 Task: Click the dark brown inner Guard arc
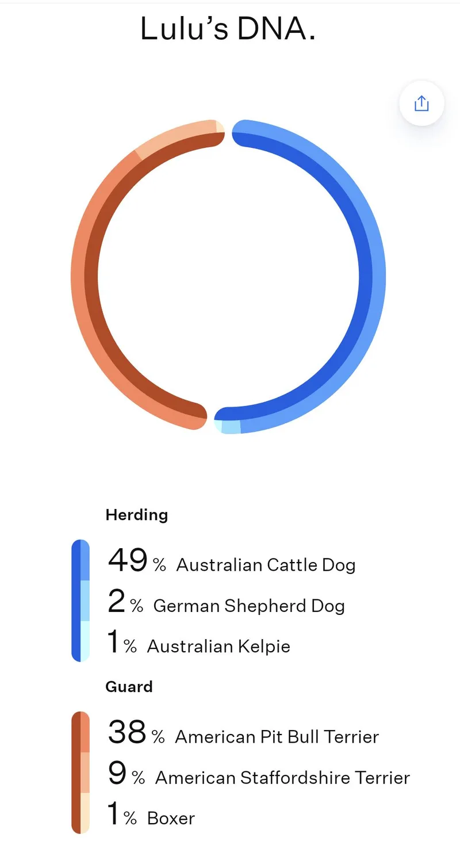[x=91, y=276]
